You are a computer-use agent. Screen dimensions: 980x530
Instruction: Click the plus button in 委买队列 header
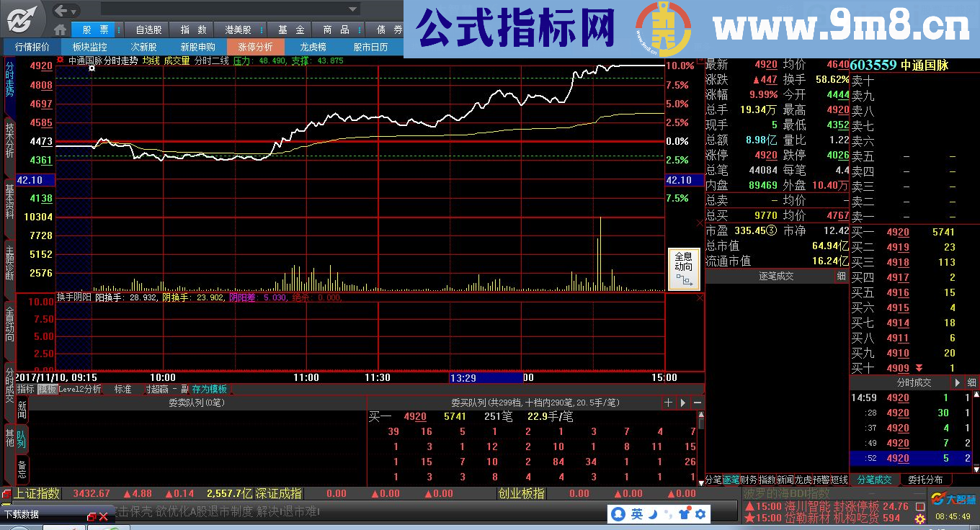[x=668, y=403]
